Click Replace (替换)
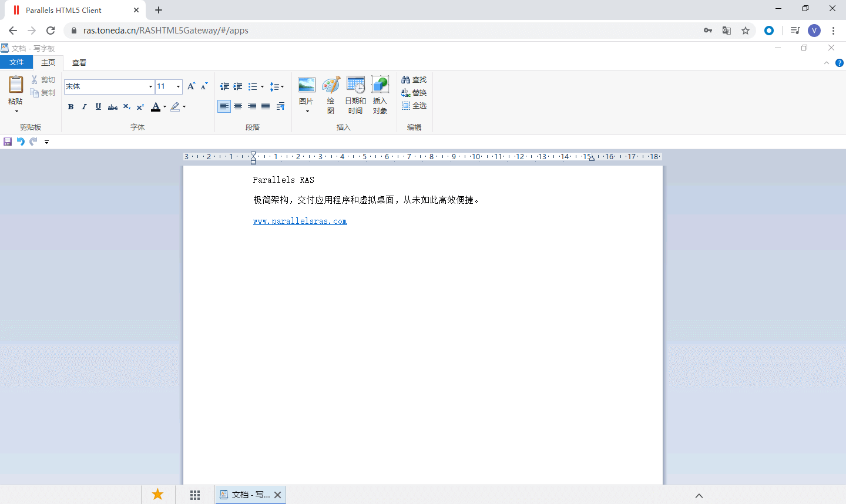 (x=414, y=93)
